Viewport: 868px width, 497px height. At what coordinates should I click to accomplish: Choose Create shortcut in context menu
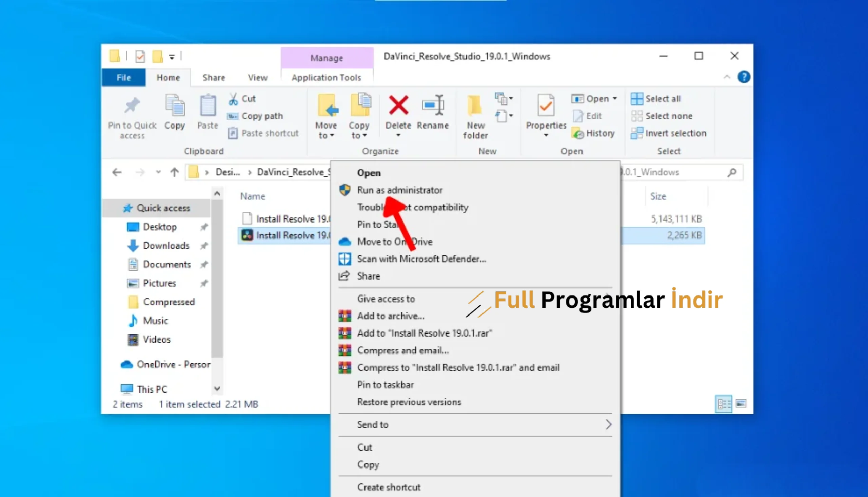click(475, 488)
